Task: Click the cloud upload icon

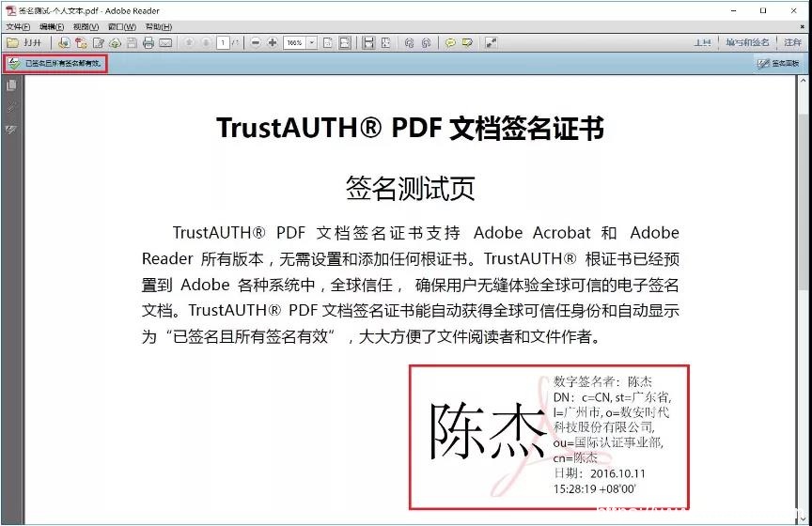Action: [115, 43]
